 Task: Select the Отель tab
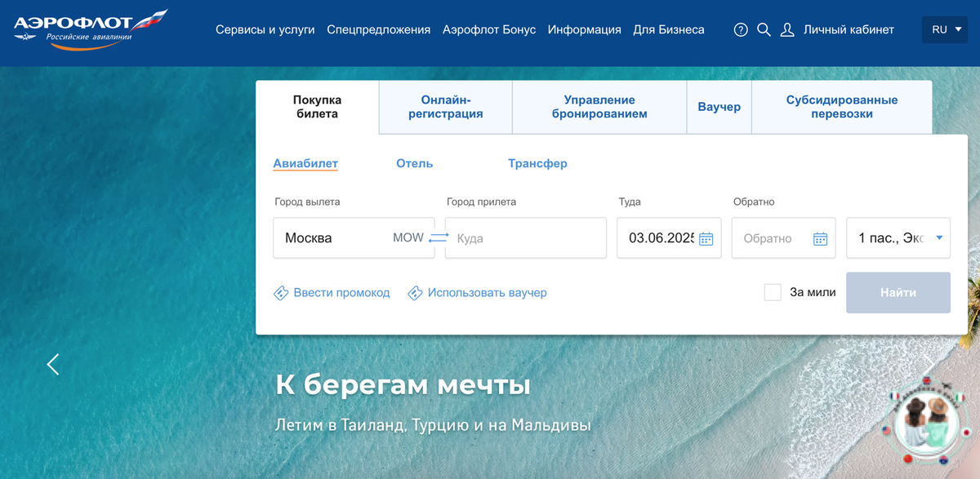(414, 163)
